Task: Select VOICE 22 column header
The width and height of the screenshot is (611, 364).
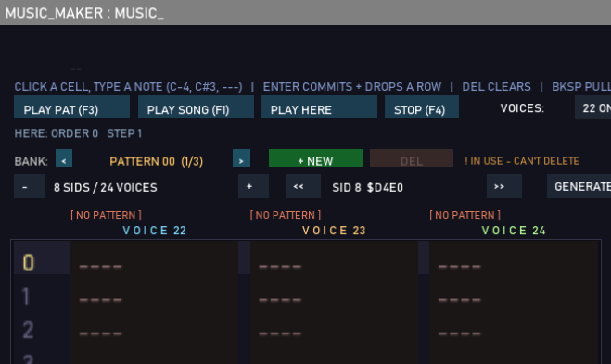Action: click(155, 231)
